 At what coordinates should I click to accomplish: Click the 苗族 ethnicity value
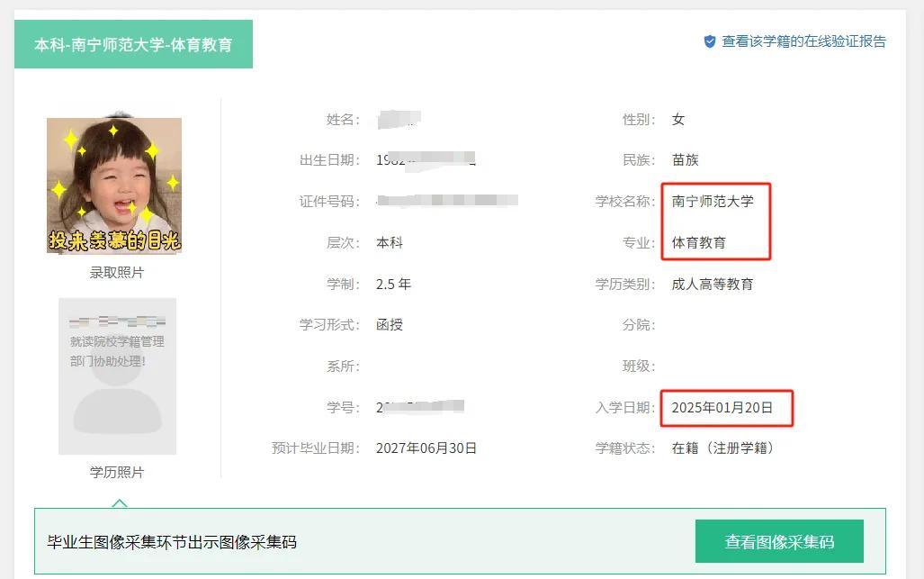click(x=686, y=159)
